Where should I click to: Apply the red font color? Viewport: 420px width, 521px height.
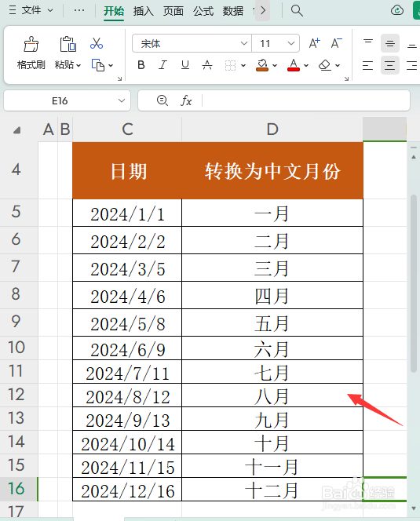[x=294, y=65]
